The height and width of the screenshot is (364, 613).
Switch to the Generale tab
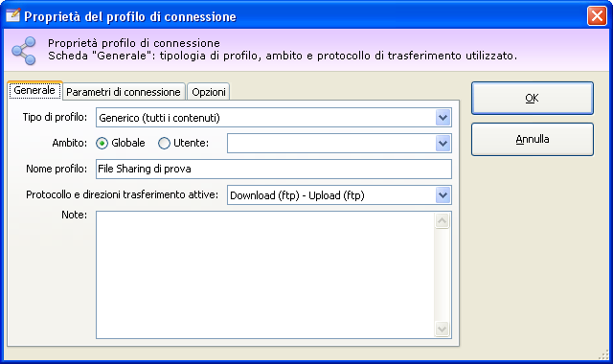pyautogui.click(x=34, y=90)
